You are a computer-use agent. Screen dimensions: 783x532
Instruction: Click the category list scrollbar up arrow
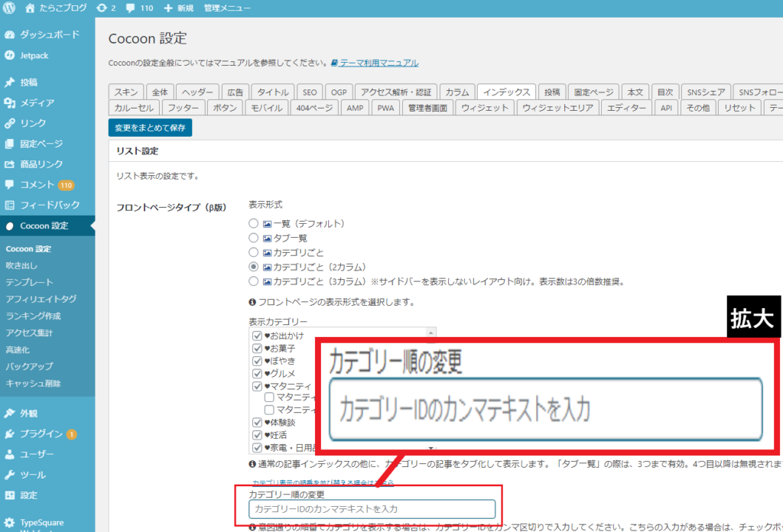(430, 332)
